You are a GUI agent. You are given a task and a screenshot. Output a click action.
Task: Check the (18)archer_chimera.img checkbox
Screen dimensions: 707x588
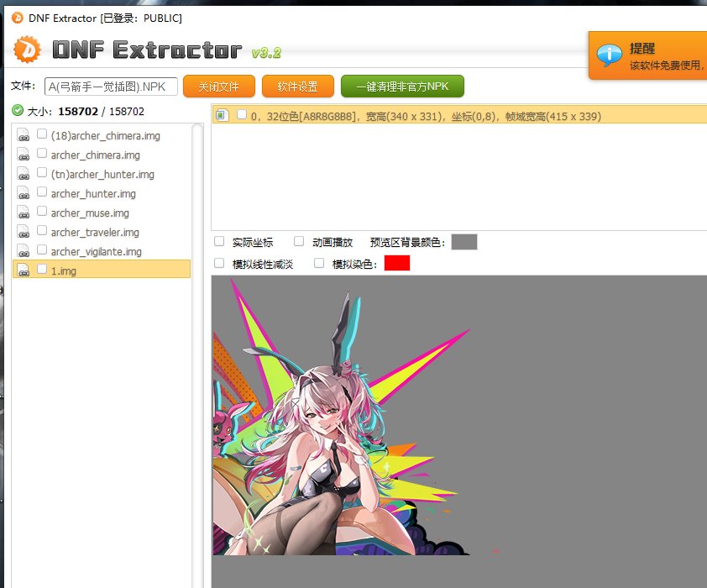pyautogui.click(x=42, y=134)
